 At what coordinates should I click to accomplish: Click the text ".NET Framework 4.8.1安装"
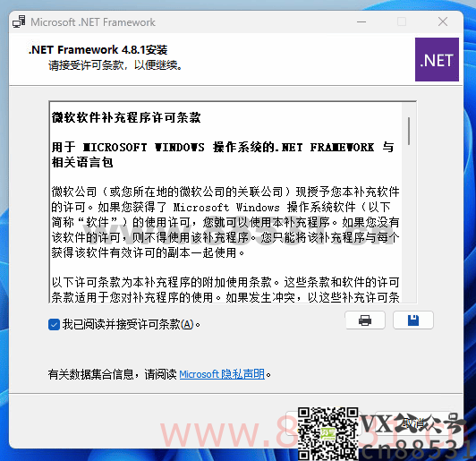[98, 49]
